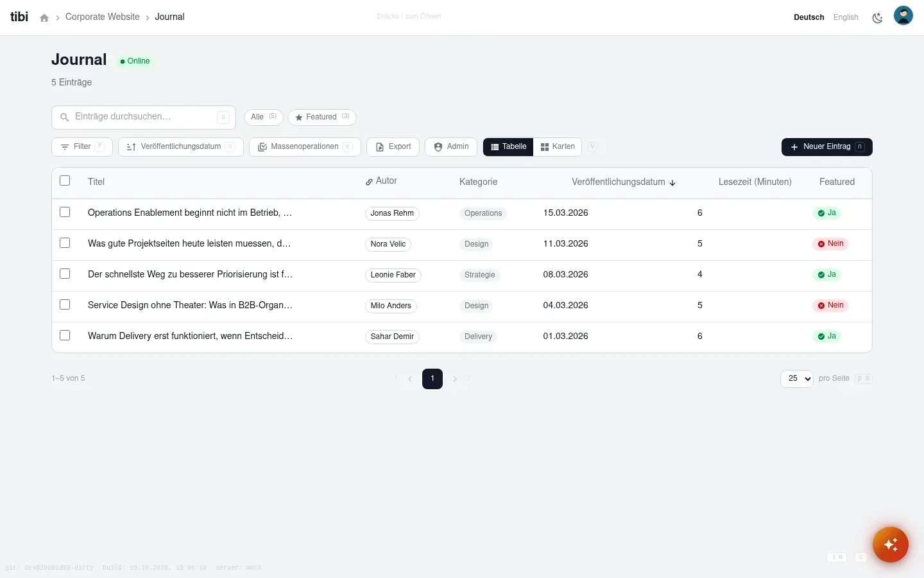Open the Admin shield button
This screenshot has height=578, width=924.
tap(451, 147)
